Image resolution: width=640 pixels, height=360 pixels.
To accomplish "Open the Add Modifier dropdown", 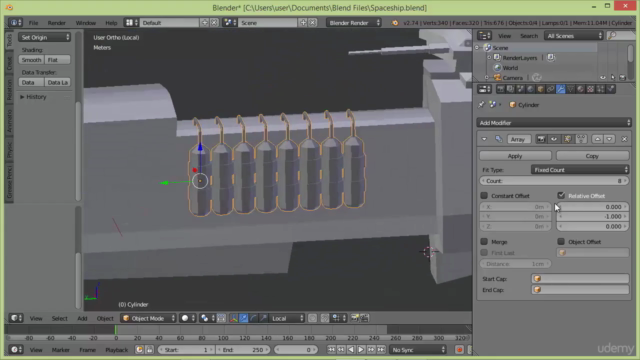I will pos(554,123).
